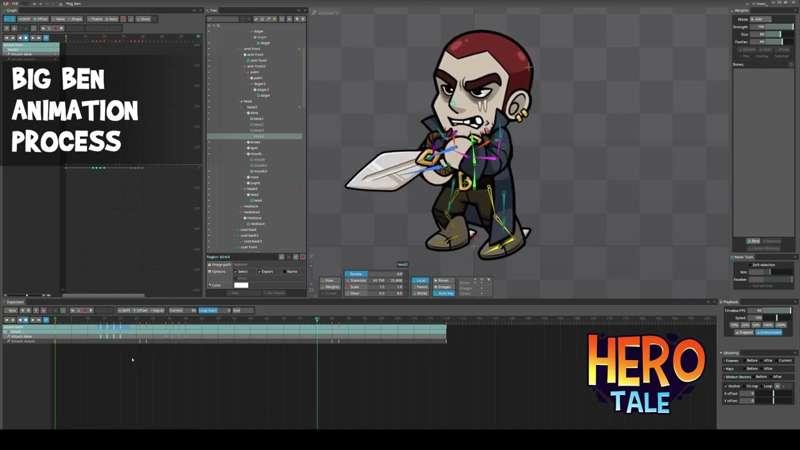Open the weights Mode dropdown
Screen dimensions: 800x450
coord(761,19)
